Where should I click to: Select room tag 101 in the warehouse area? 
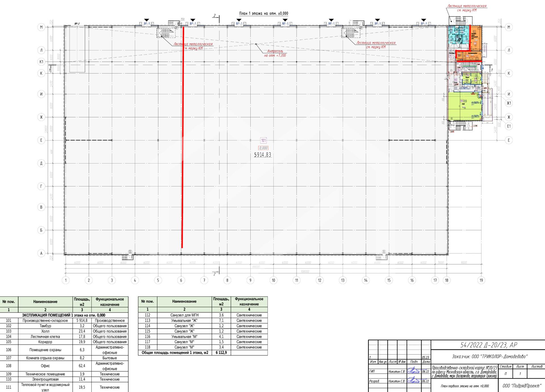pos(263,140)
